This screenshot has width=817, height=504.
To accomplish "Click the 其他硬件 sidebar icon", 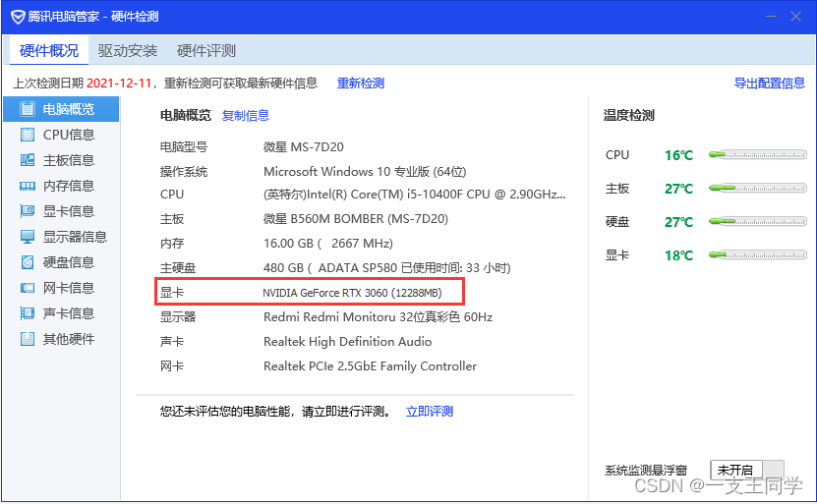I will pyautogui.click(x=28, y=339).
